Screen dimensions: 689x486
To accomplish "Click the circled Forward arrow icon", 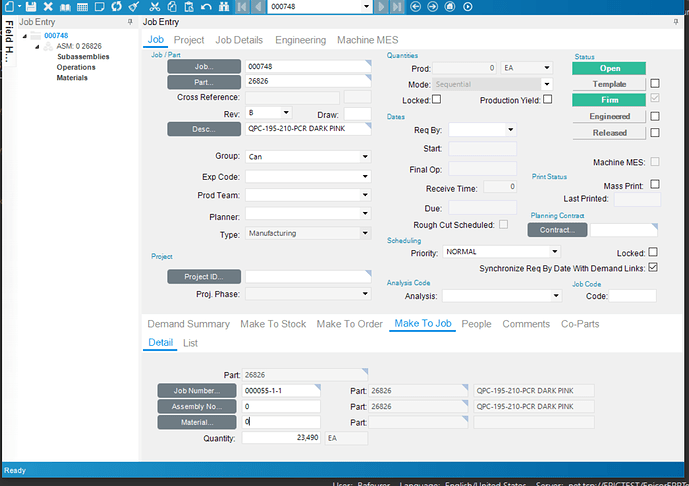I will [432, 7].
